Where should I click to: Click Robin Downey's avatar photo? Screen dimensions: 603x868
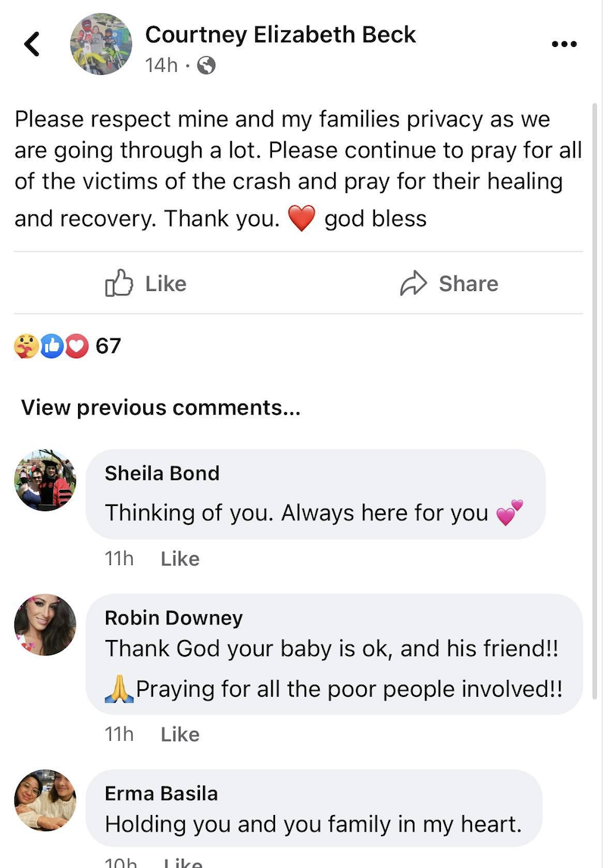tap(45, 625)
